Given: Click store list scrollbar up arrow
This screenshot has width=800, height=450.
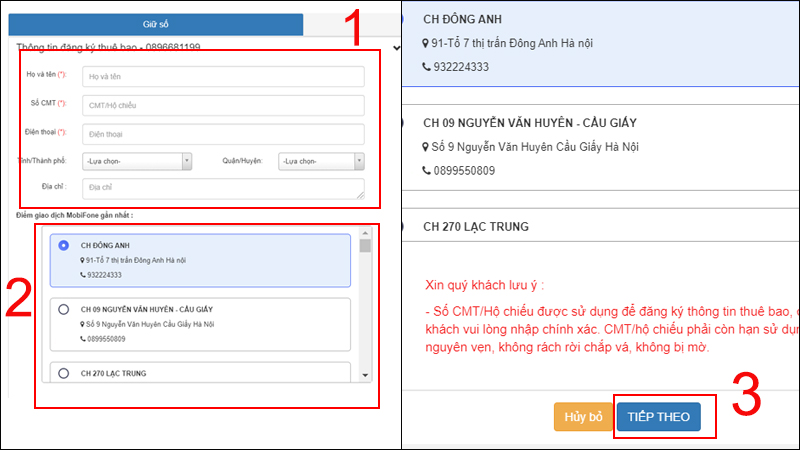Looking at the screenshot, I should click(x=365, y=233).
